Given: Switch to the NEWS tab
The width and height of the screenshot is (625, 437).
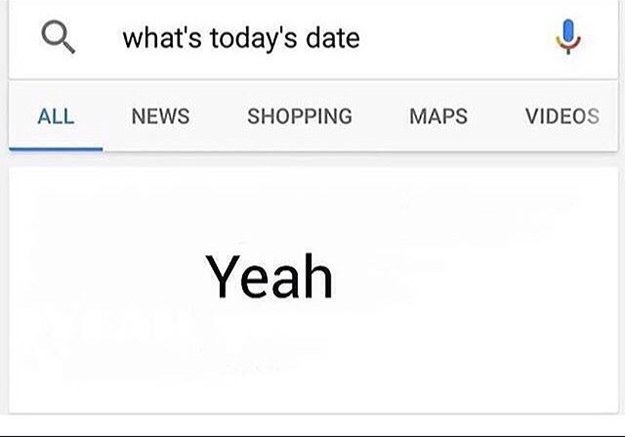Looking at the screenshot, I should pyautogui.click(x=160, y=116).
